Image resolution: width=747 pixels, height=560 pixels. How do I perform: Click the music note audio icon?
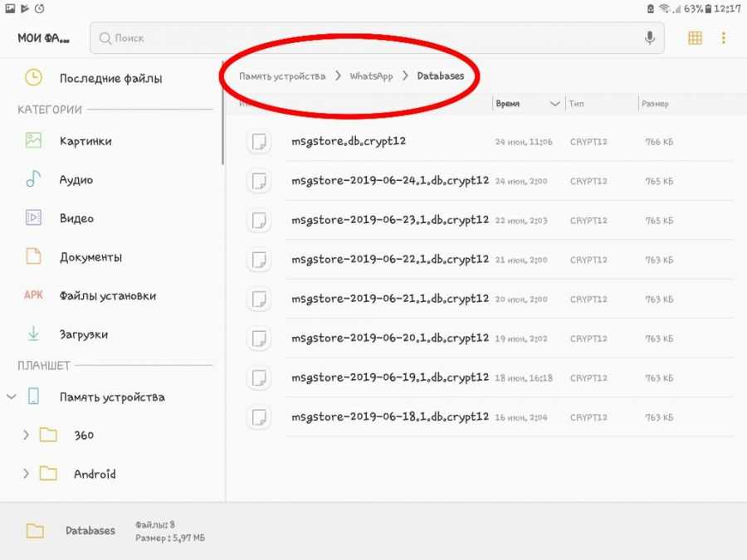pyautogui.click(x=33, y=179)
